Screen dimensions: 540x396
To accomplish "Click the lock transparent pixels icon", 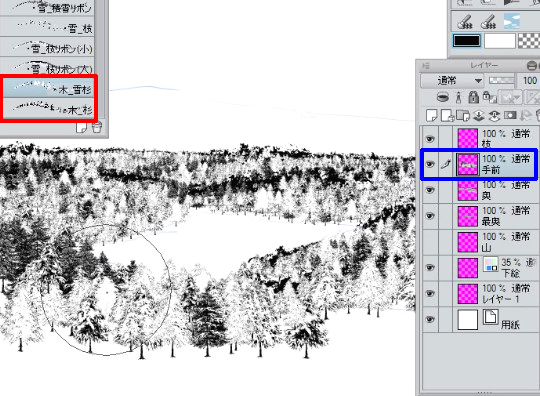I will (x=489, y=97).
